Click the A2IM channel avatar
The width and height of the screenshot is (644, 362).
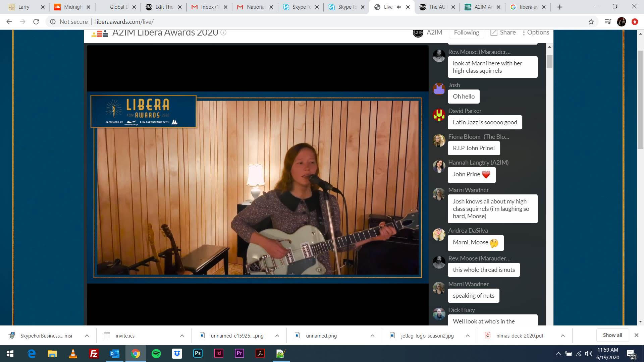coord(418,33)
